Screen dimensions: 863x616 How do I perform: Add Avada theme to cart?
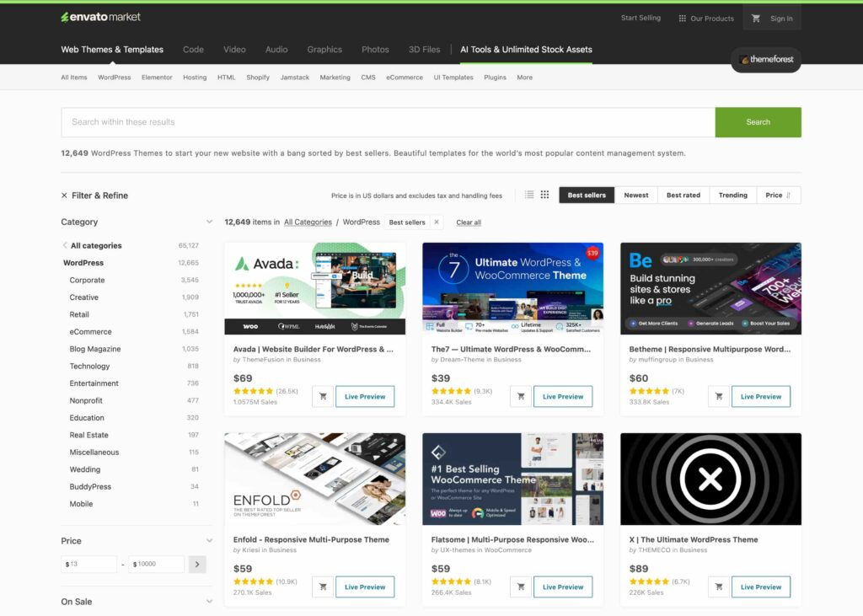click(322, 397)
